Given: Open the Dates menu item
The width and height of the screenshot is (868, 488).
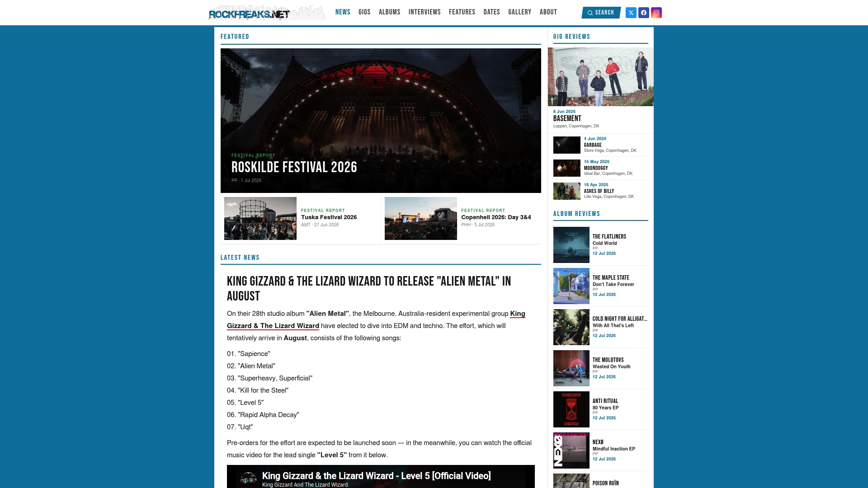Looking at the screenshot, I should (491, 12).
